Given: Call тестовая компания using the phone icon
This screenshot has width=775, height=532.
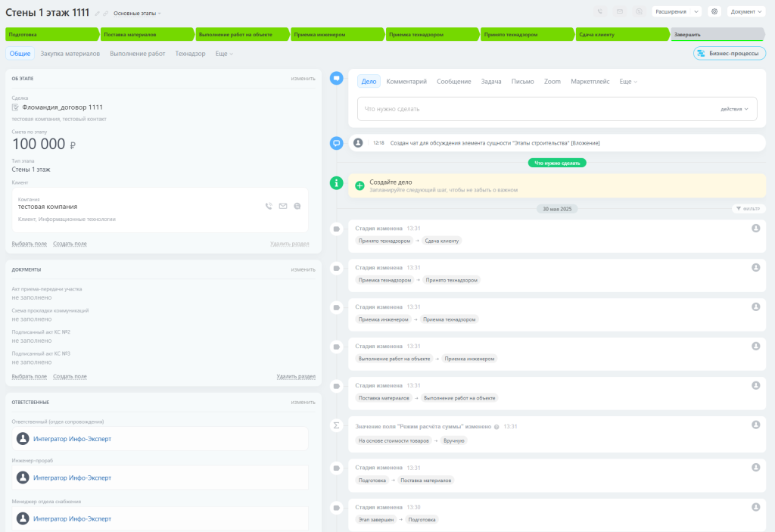Looking at the screenshot, I should coord(269,206).
